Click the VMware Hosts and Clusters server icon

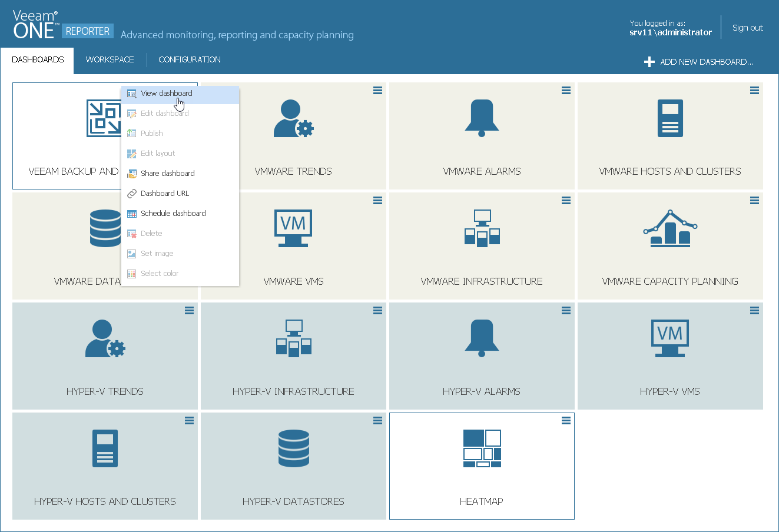pyautogui.click(x=670, y=118)
